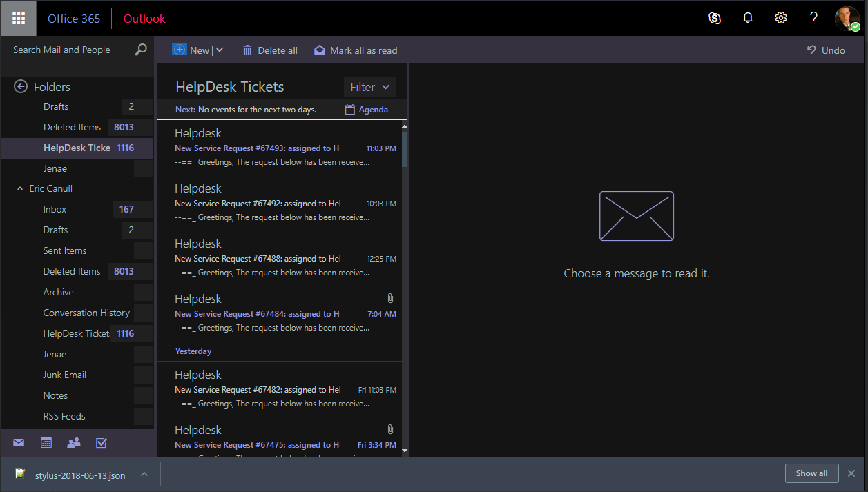This screenshot has height=492, width=868.
Task: Open the Filter dropdown
Action: click(x=369, y=87)
